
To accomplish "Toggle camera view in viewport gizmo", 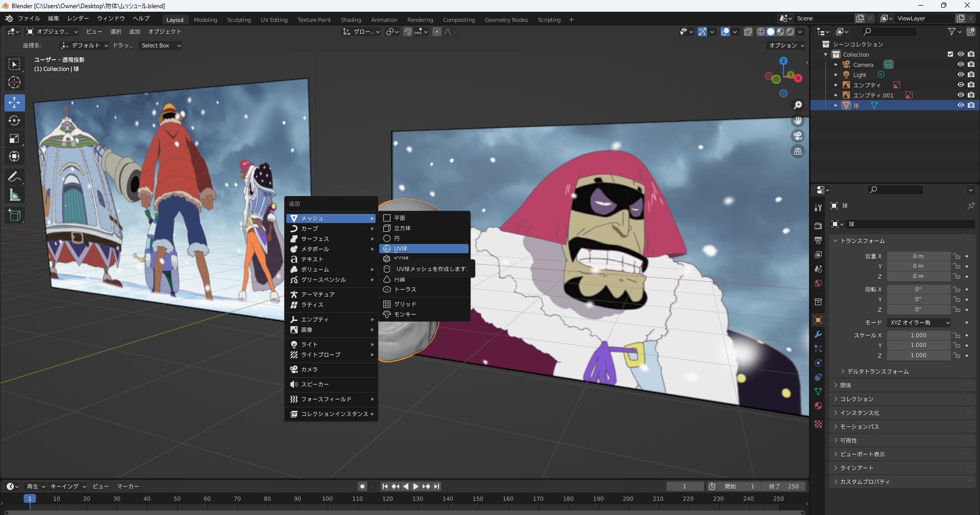I will pos(797,136).
